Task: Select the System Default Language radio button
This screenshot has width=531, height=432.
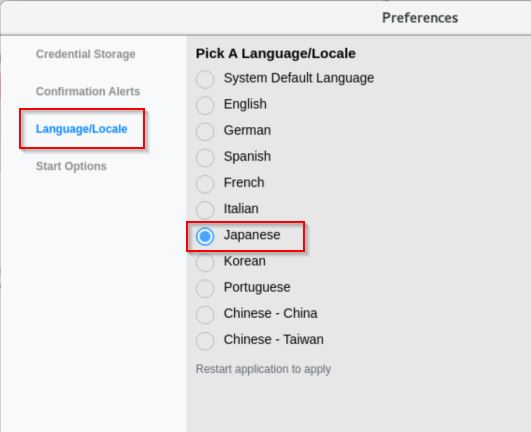Action: point(205,80)
